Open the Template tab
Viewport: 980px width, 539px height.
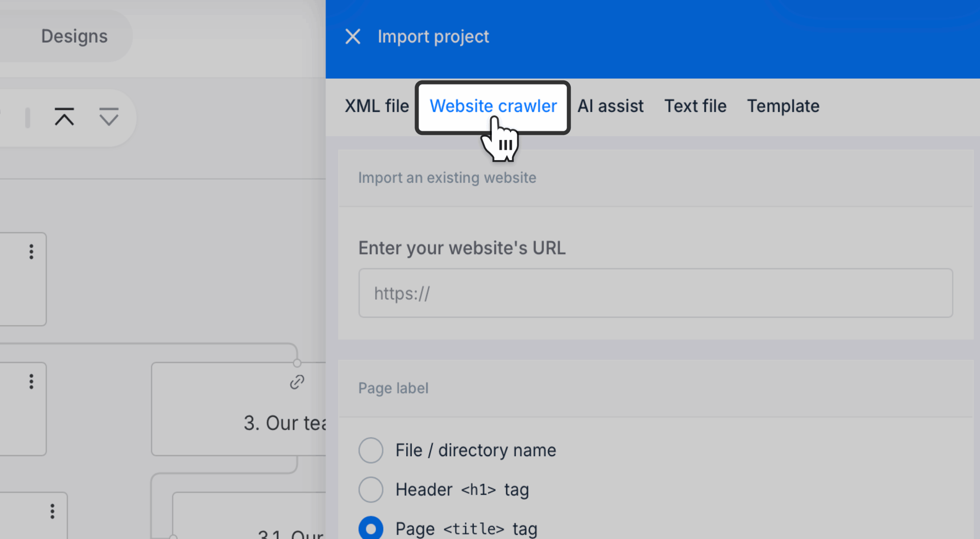click(783, 106)
